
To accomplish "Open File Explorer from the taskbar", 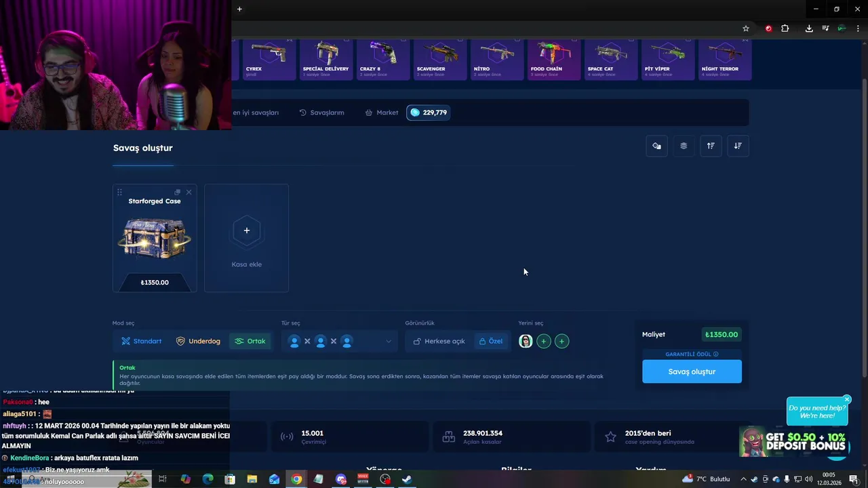I will [252, 479].
